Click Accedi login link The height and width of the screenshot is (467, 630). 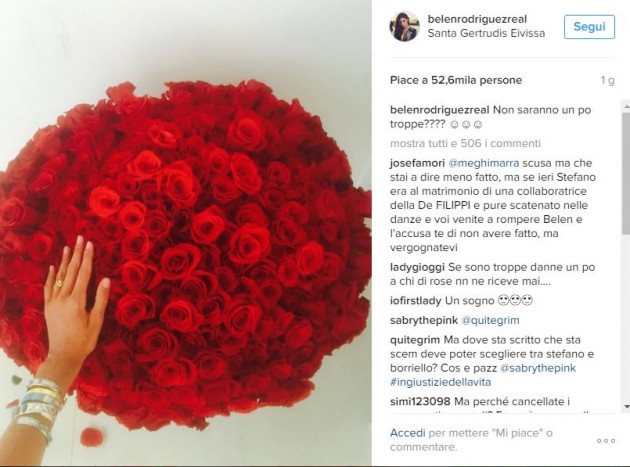pyautogui.click(x=407, y=433)
